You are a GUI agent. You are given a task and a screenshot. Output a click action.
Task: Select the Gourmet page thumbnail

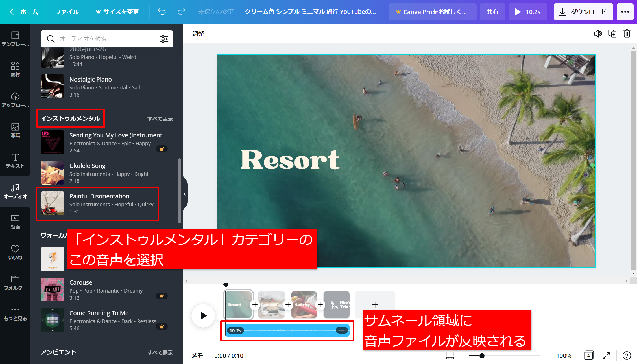271,305
